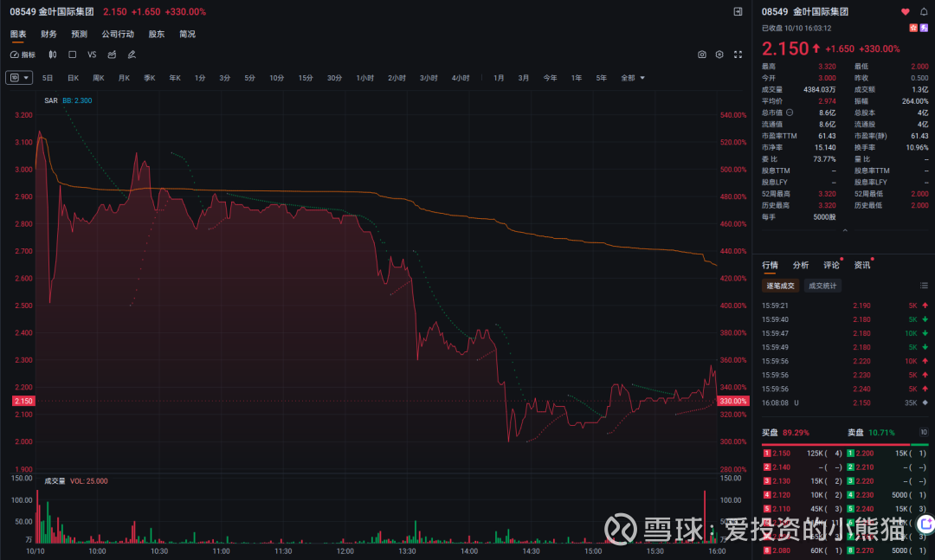The height and width of the screenshot is (560, 935).
Task: Select the 3分 interval
Action: [224, 78]
